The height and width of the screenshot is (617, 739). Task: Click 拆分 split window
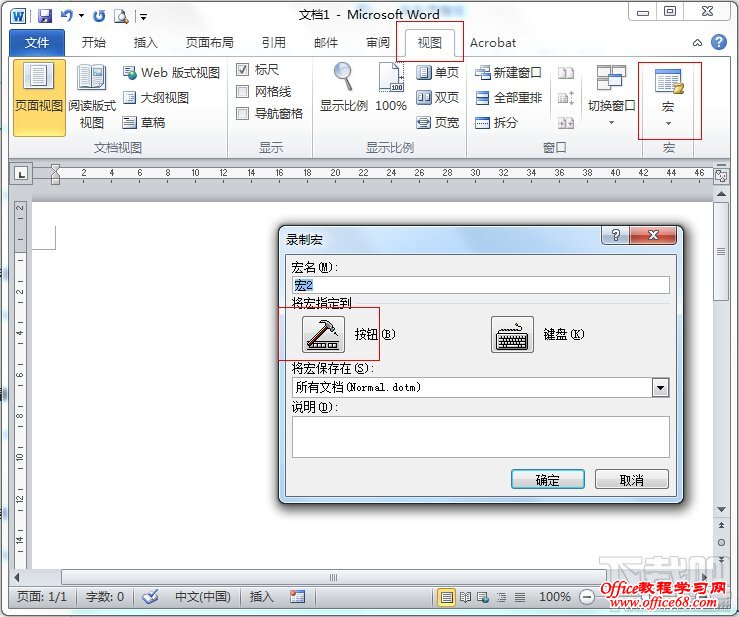(496, 123)
